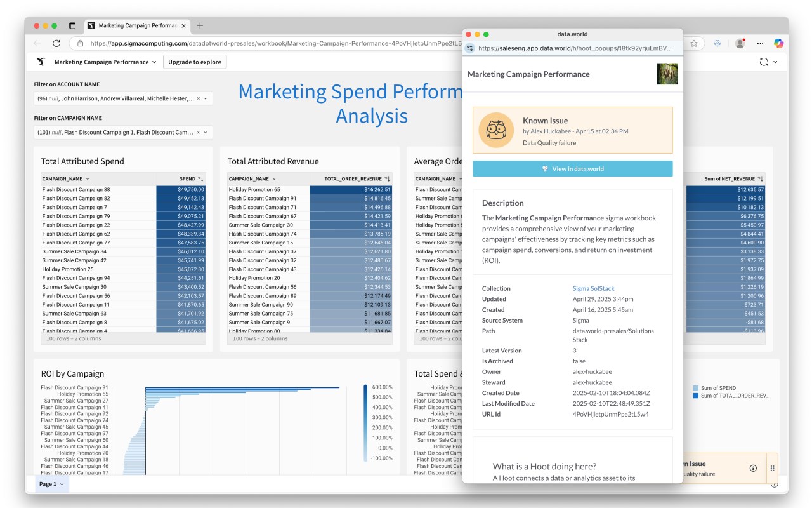Image resolution: width=812 pixels, height=508 pixels.
Task: Open the Copilot icon in browser toolbar
Action: 778,43
